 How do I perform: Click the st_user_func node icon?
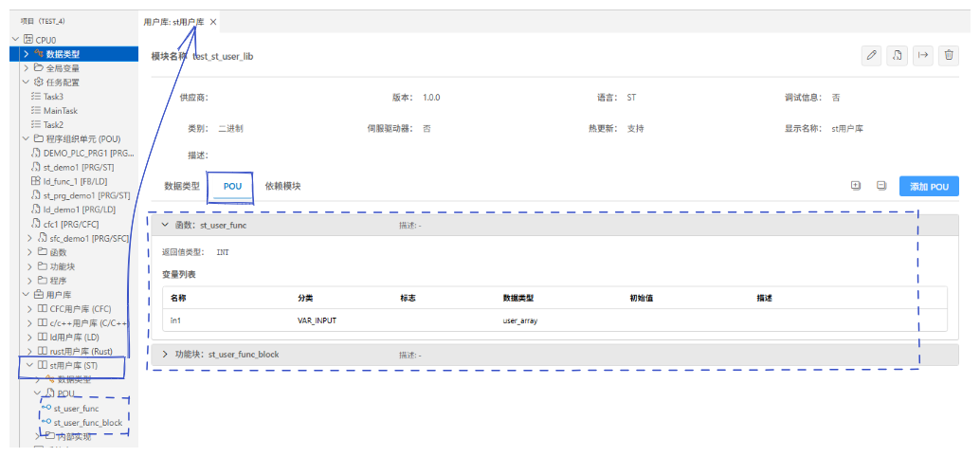(x=46, y=409)
